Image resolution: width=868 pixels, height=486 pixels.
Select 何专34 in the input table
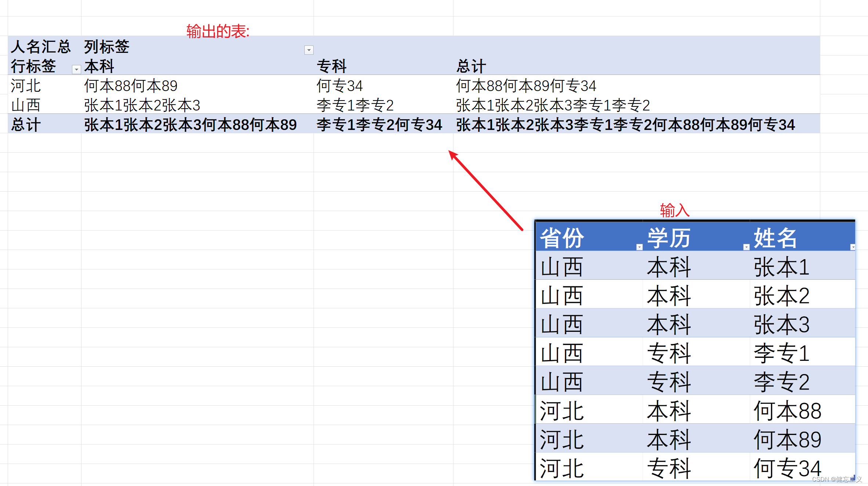pos(786,467)
